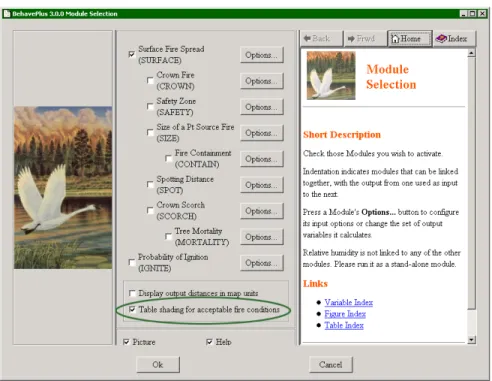Go Back in help browser
Screen dimensions: 492x381
click(322, 39)
